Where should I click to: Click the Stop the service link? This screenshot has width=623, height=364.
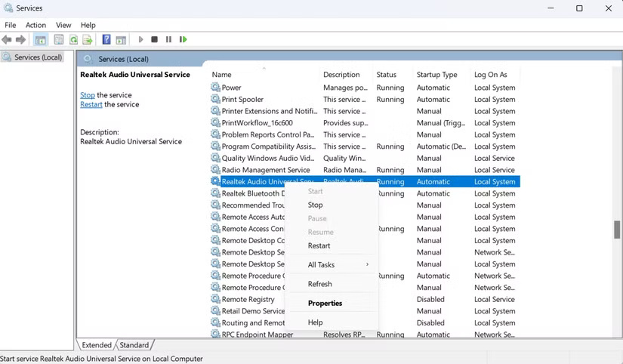(x=88, y=95)
